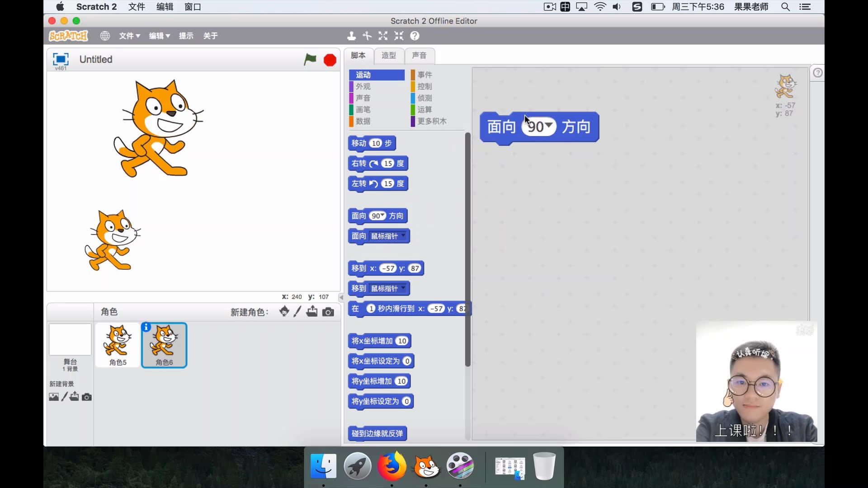Screen dimensions: 868x488
Task: Paint new sprite brush icon
Action: coord(297,311)
